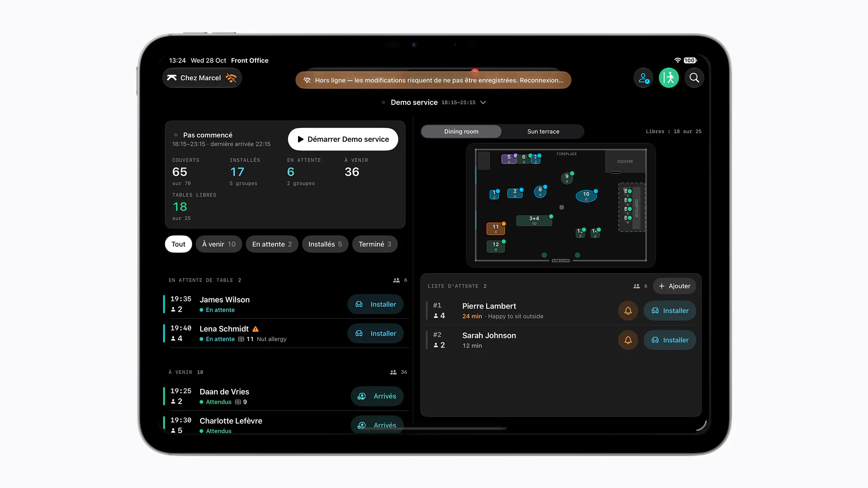Select table 6 on the floor plan

point(523,159)
